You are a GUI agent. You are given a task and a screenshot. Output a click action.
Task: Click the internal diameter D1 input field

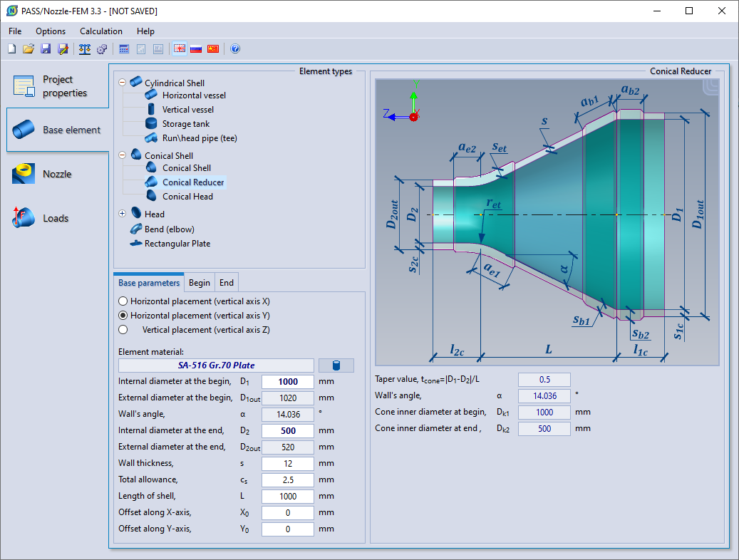tap(287, 381)
